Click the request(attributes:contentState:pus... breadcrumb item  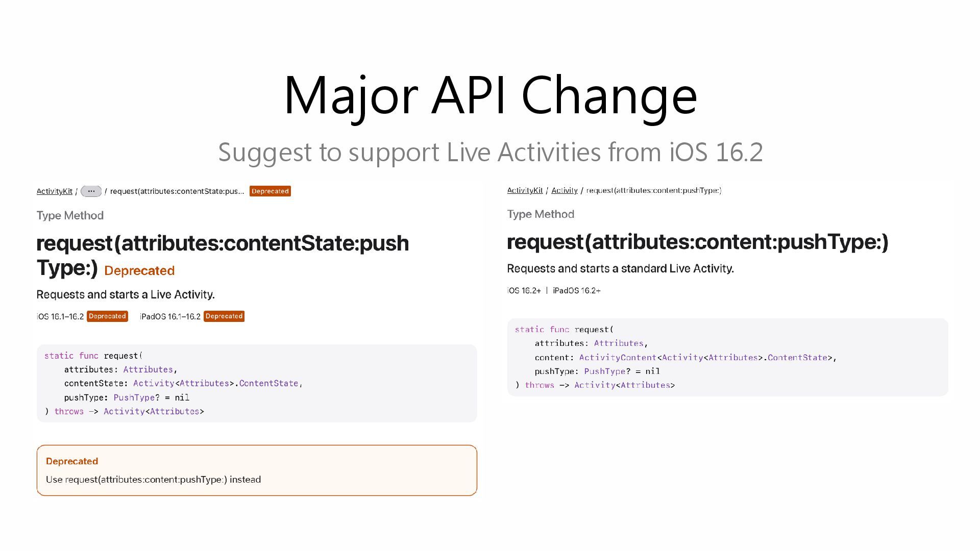(x=177, y=191)
